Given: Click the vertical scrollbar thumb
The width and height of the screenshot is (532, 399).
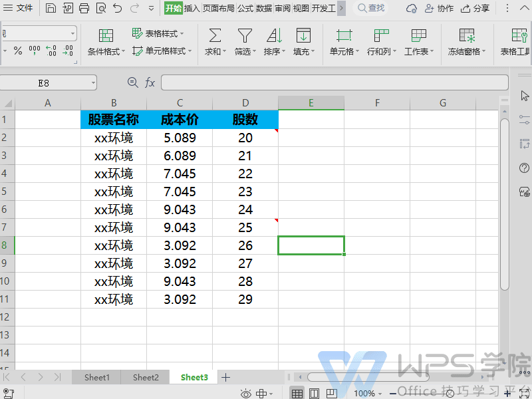Looking at the screenshot, I should [505, 204].
